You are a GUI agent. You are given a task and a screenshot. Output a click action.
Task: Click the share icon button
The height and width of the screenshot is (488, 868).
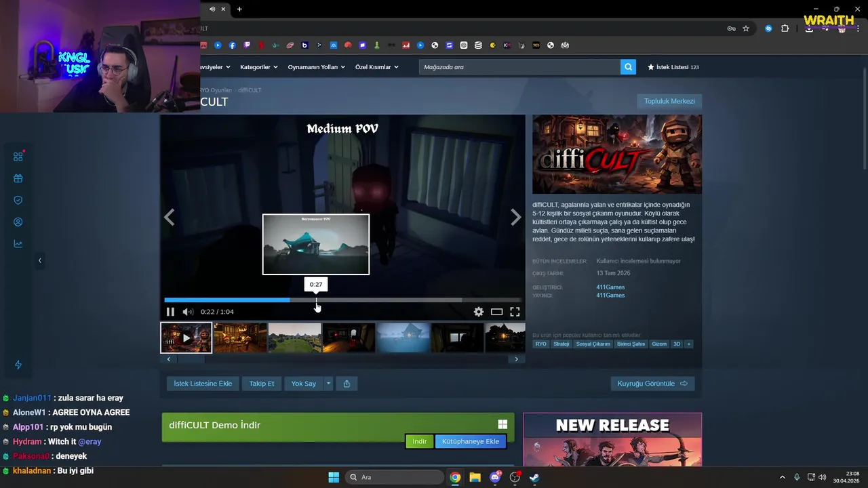point(347,384)
